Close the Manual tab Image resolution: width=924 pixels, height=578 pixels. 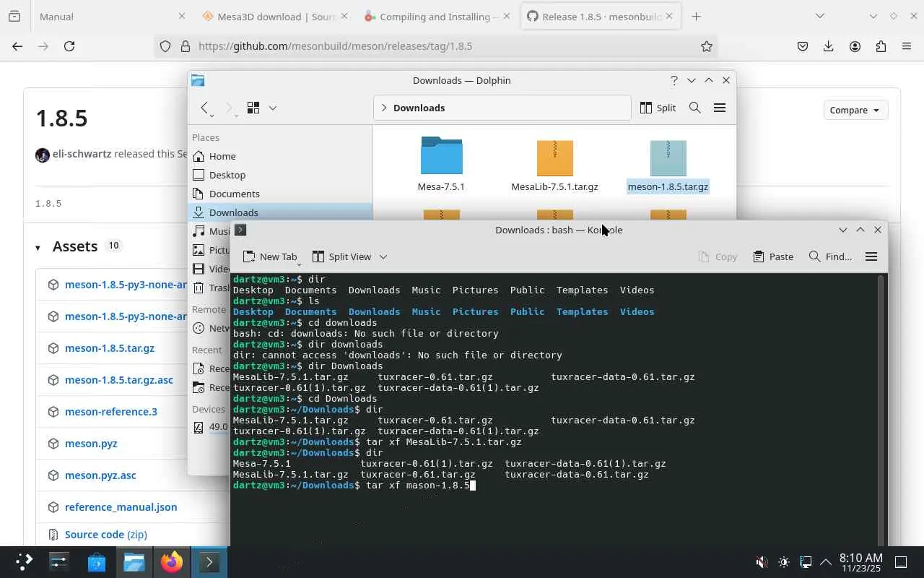[182, 16]
